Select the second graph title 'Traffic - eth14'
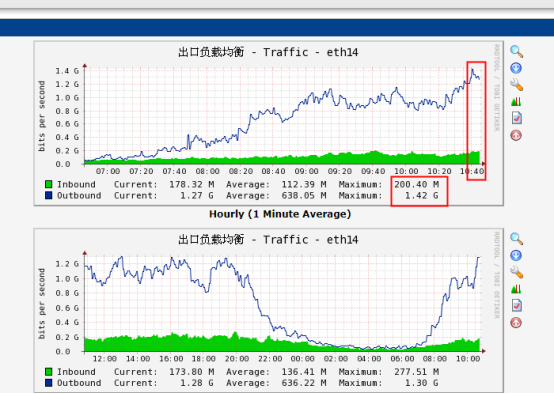Image resolution: width=554 pixels, height=394 pixels. pos(311,240)
